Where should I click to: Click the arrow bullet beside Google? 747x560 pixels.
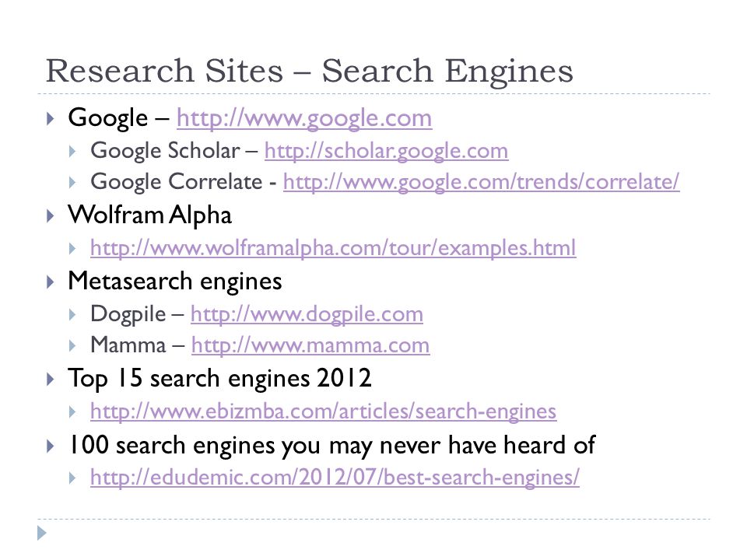point(50,118)
